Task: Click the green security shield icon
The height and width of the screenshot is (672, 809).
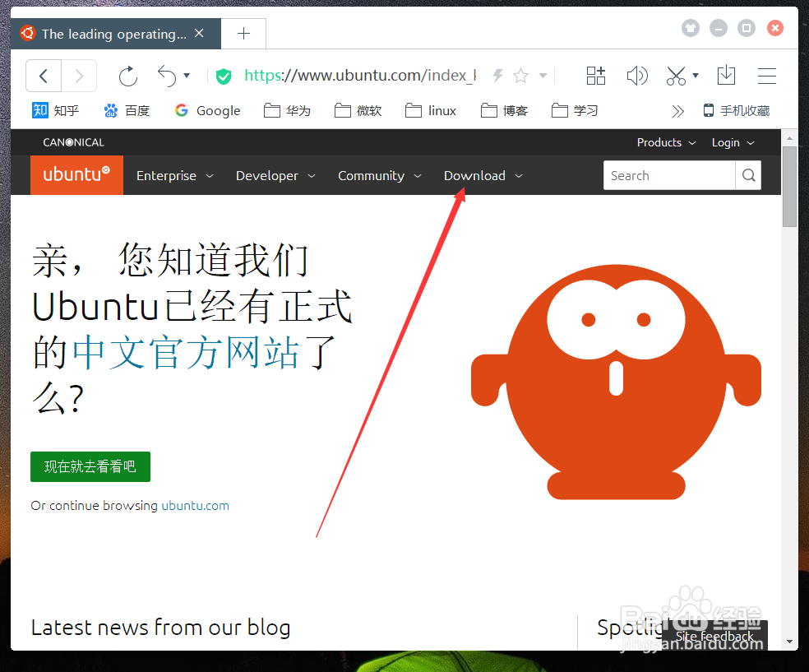Action: click(224, 76)
